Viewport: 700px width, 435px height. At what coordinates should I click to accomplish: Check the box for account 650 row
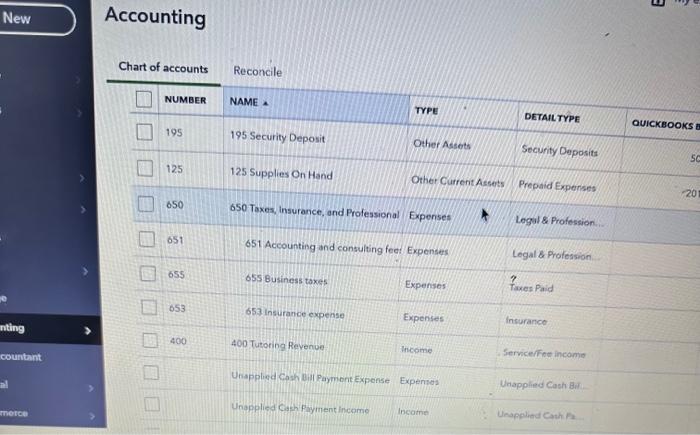[146, 204]
